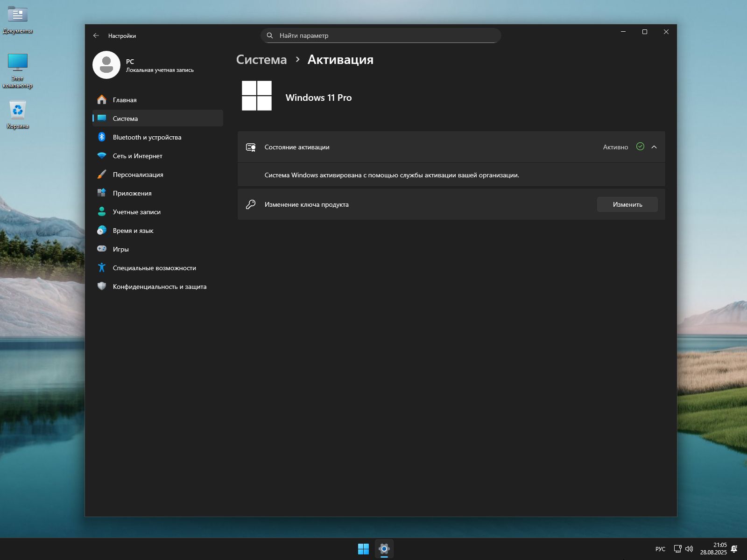Click the Windows logo beside Windows 11 Pro
Viewport: 747px width, 560px height.
257,96
